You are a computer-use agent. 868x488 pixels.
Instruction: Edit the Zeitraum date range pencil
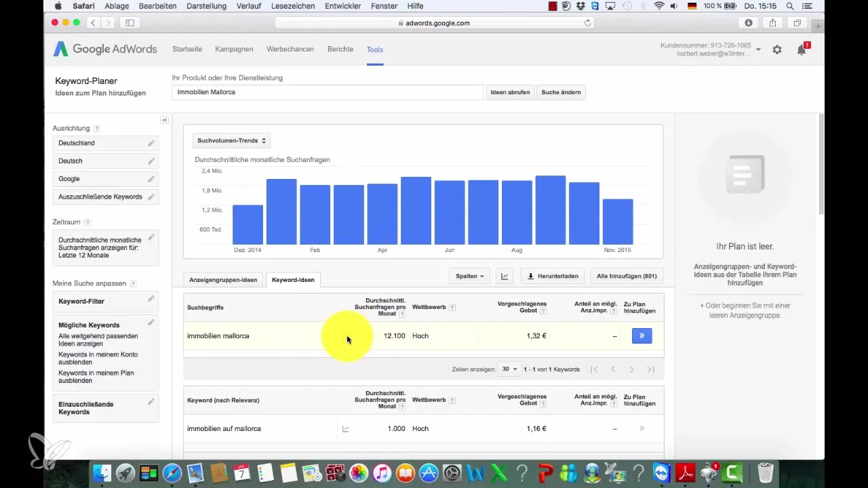[x=151, y=237]
